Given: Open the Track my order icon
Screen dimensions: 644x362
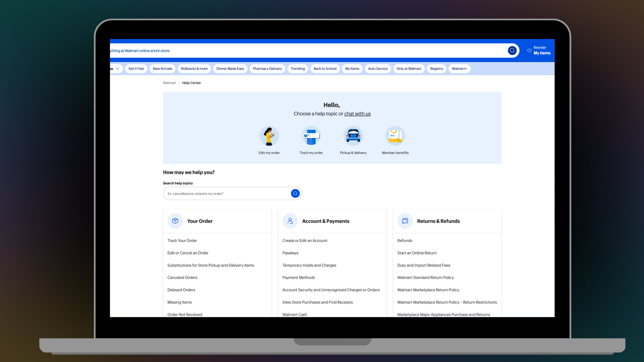Looking at the screenshot, I should click(x=311, y=136).
